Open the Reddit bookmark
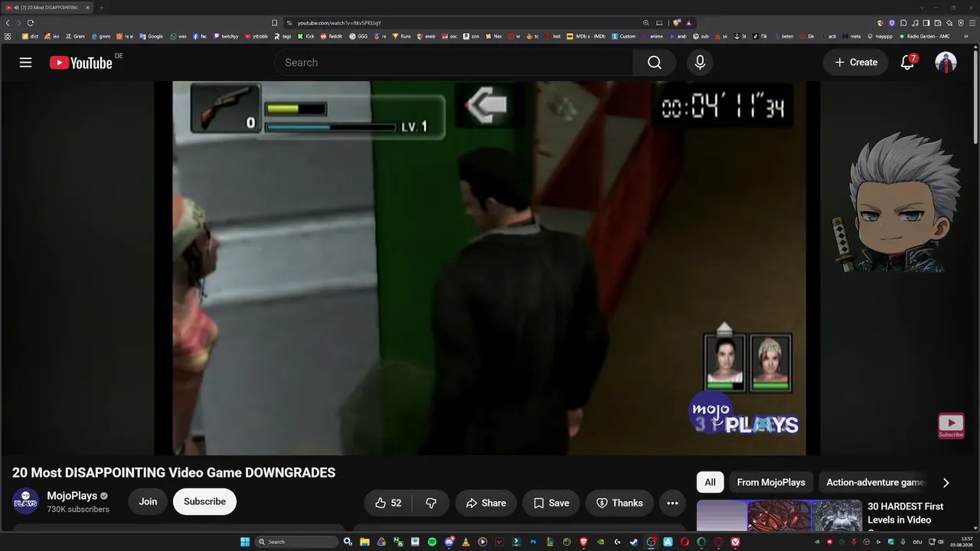Image resolution: width=980 pixels, height=551 pixels. pos(332,36)
